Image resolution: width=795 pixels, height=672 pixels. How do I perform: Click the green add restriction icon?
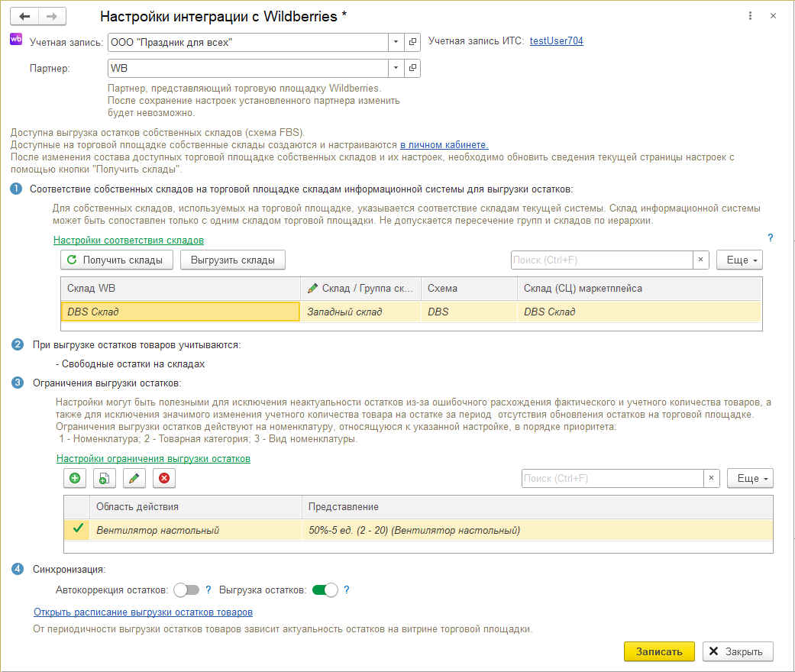pyautogui.click(x=75, y=478)
